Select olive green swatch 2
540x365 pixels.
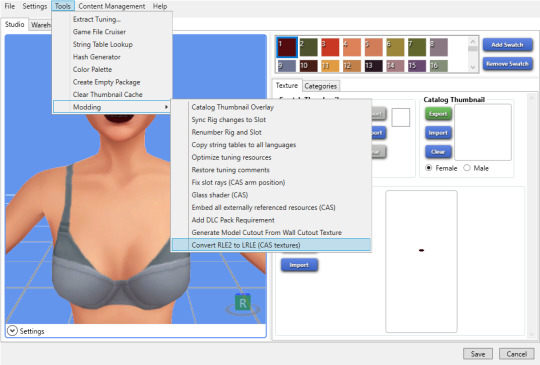pos(309,47)
